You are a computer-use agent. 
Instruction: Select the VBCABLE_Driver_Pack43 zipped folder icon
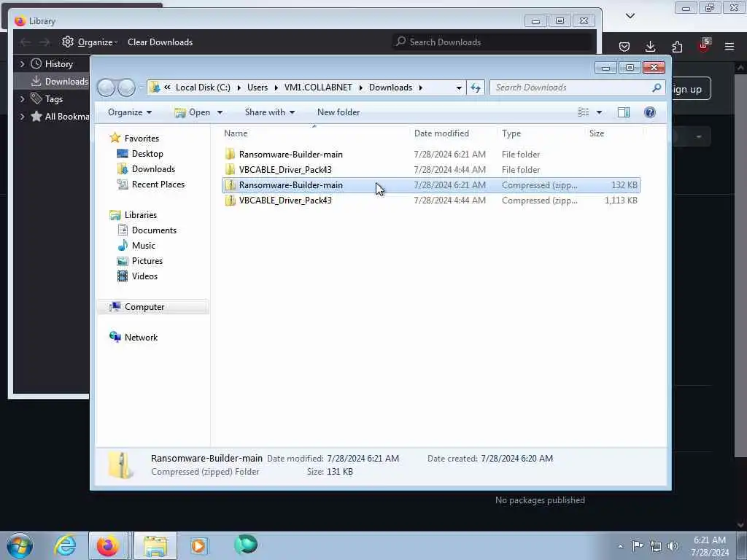(230, 200)
